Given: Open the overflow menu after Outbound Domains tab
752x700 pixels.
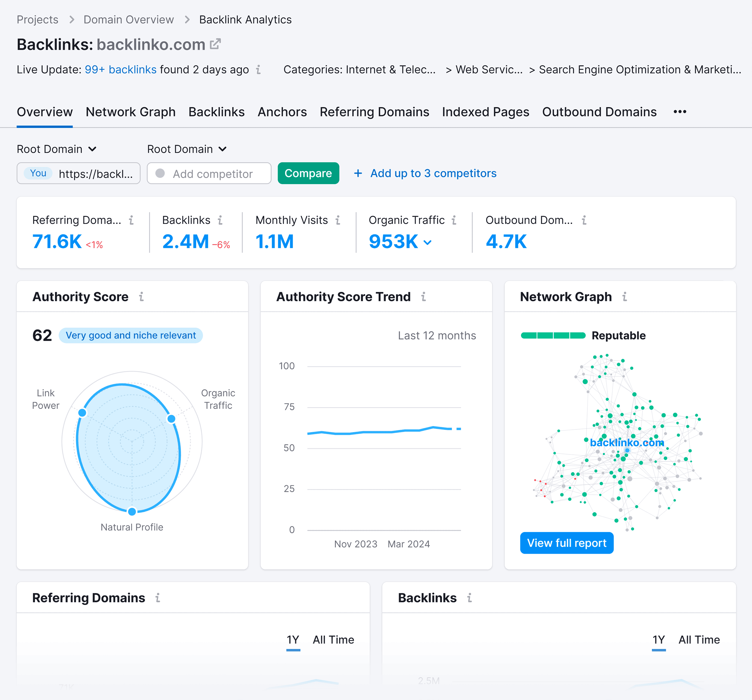Looking at the screenshot, I should tap(680, 112).
